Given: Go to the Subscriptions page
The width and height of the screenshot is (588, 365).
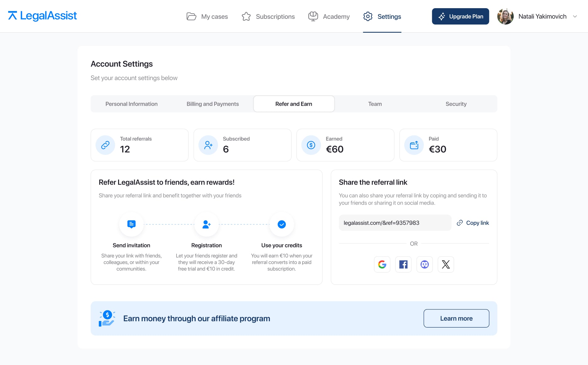Looking at the screenshot, I should (x=268, y=16).
